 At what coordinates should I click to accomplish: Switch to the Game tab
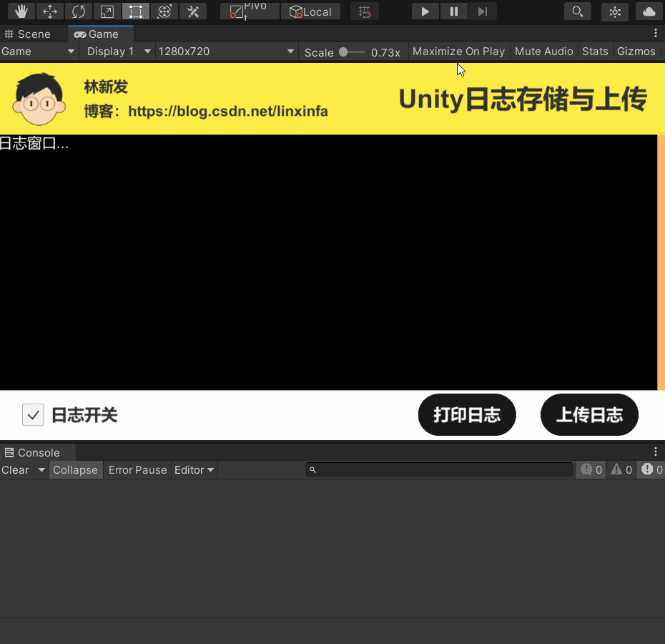tap(101, 34)
